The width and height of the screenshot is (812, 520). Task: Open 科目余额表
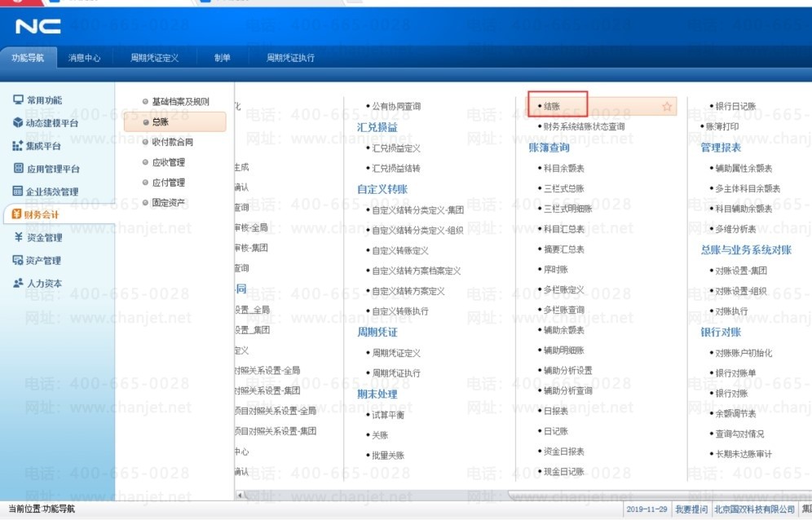[564, 169]
